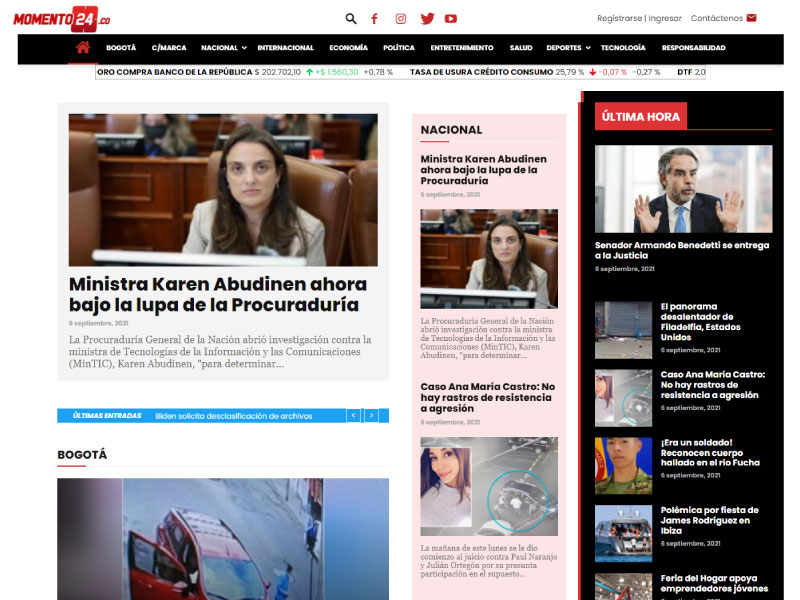Open the large featured Karen Abudinen photo
800x600 pixels.
(x=223, y=190)
